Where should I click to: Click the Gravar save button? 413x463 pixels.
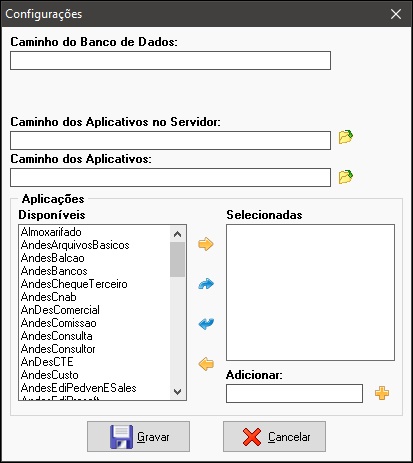click(138, 436)
